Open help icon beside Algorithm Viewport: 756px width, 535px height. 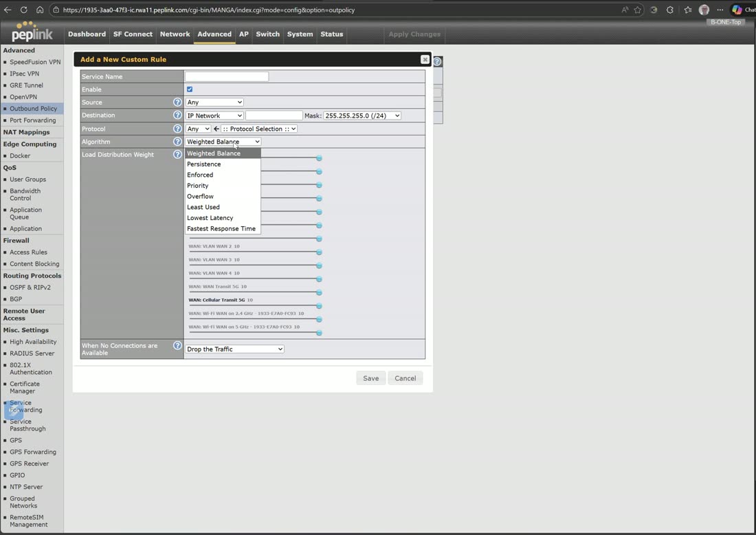pyautogui.click(x=177, y=142)
